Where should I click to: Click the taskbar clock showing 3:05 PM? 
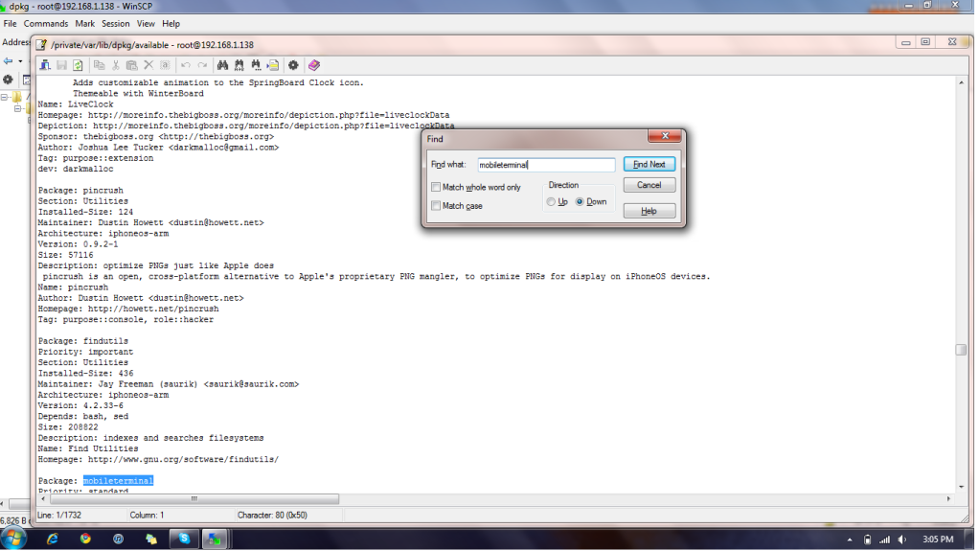[938, 540]
